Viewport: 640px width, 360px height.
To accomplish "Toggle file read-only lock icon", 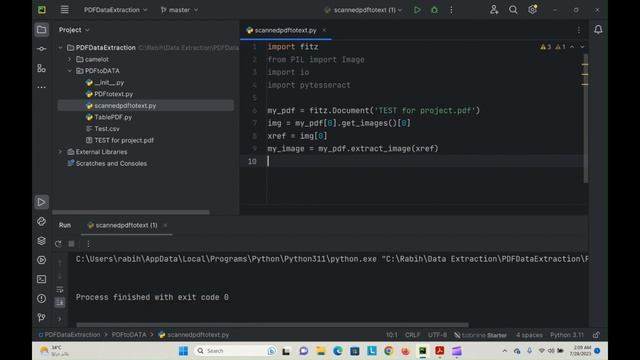I will pos(596,335).
